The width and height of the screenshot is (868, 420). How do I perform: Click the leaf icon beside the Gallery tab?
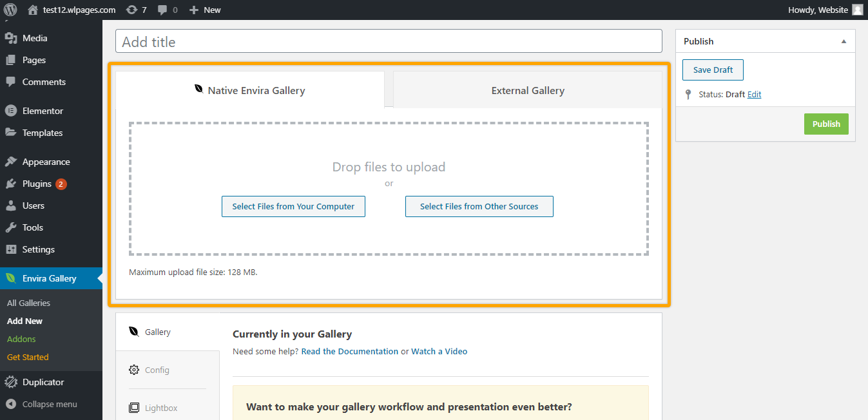coord(134,332)
